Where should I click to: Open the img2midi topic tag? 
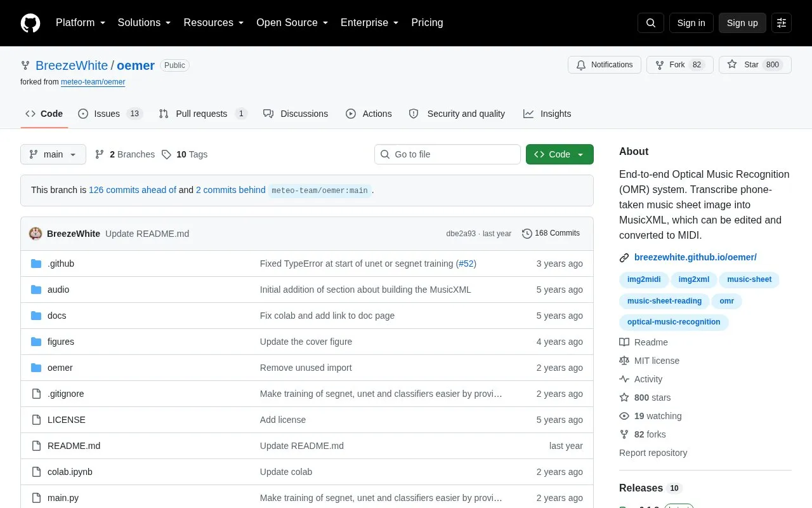pos(643,279)
